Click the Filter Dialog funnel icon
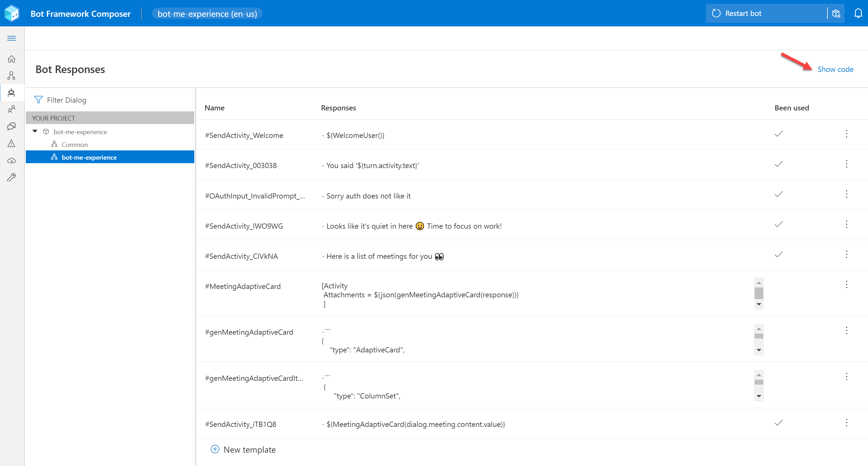The width and height of the screenshot is (868, 466). pyautogui.click(x=38, y=100)
